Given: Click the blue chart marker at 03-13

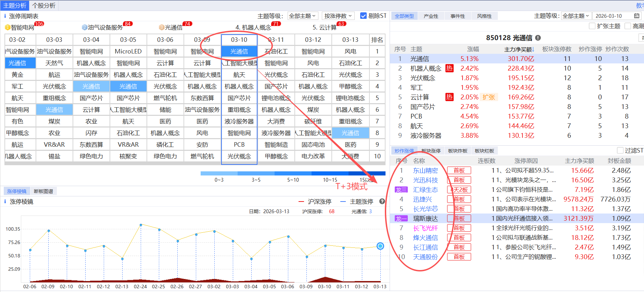Looking at the screenshot, I should click(380, 246).
